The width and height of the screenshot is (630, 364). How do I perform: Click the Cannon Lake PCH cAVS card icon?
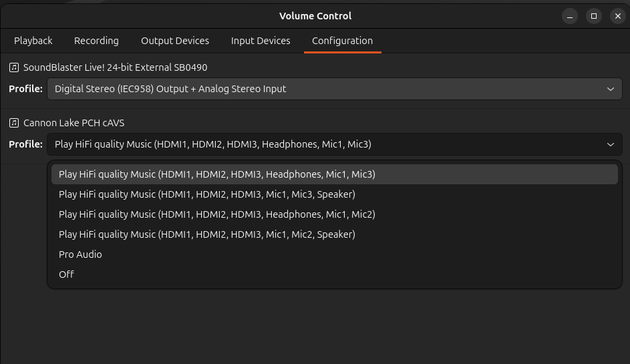14,123
